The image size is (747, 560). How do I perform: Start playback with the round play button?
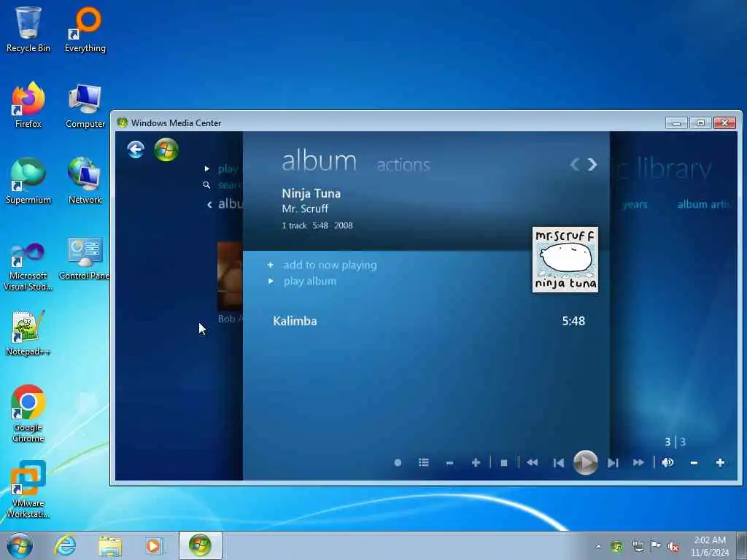586,462
